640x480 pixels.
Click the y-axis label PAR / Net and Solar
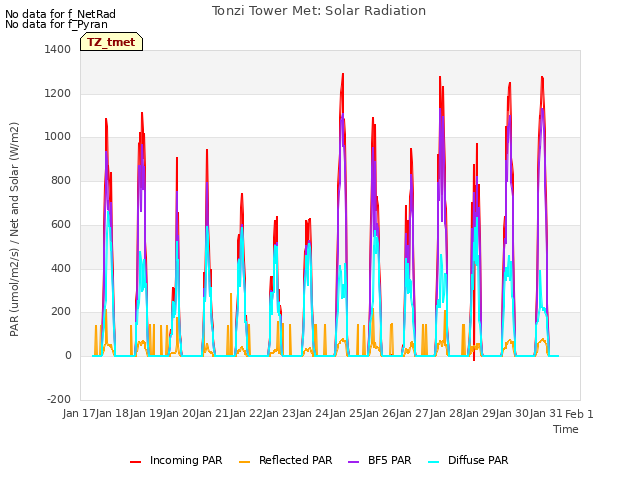(x=14, y=229)
